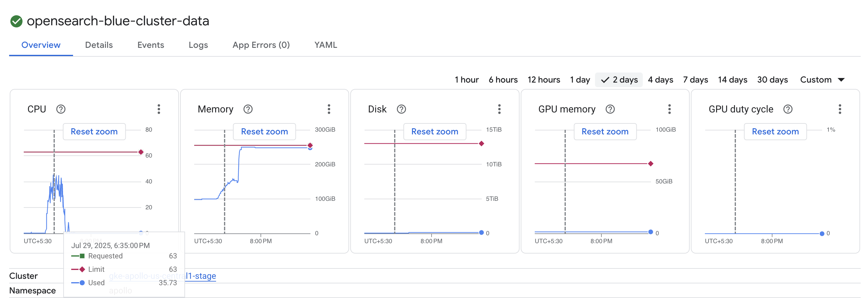Open GPU memory chart more options
Viewport: 868px width, 298px height.
point(669,109)
